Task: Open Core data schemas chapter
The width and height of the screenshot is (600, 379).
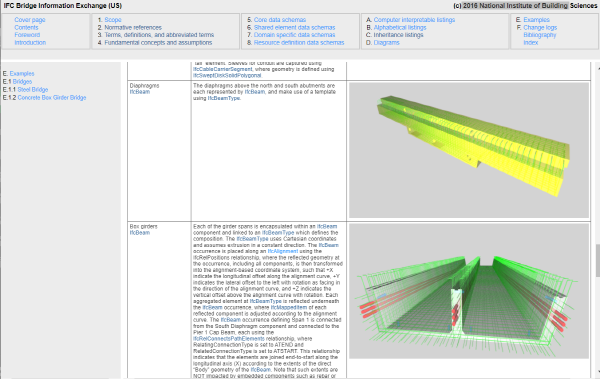Action: click(x=280, y=20)
